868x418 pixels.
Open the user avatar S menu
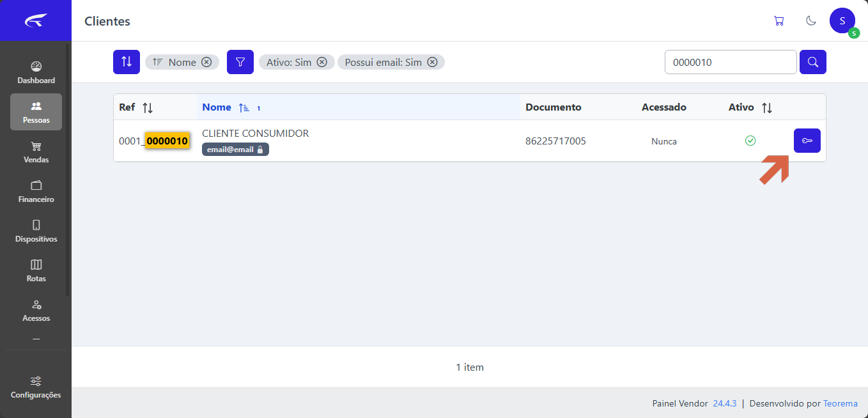pyautogui.click(x=842, y=21)
